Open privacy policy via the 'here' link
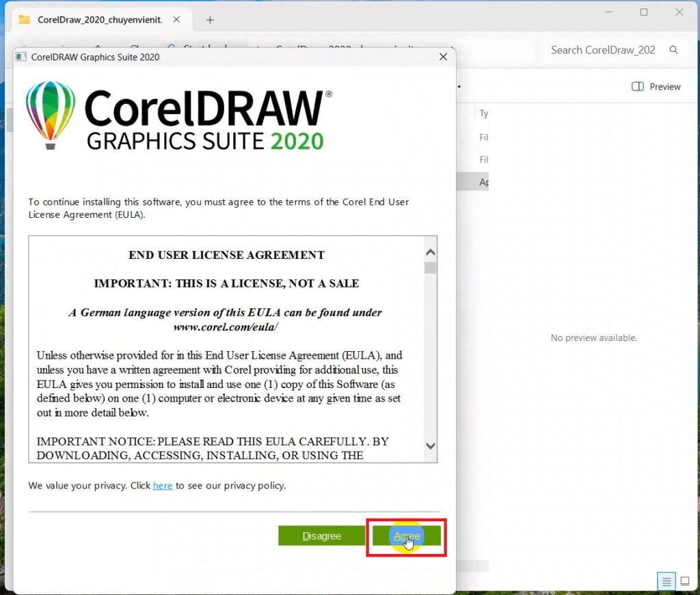 point(163,486)
